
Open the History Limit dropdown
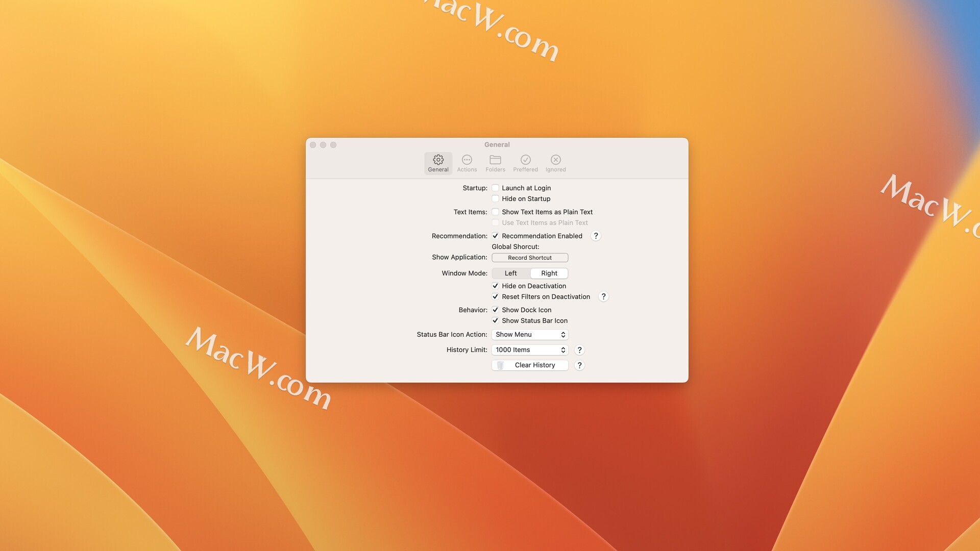pyautogui.click(x=530, y=350)
